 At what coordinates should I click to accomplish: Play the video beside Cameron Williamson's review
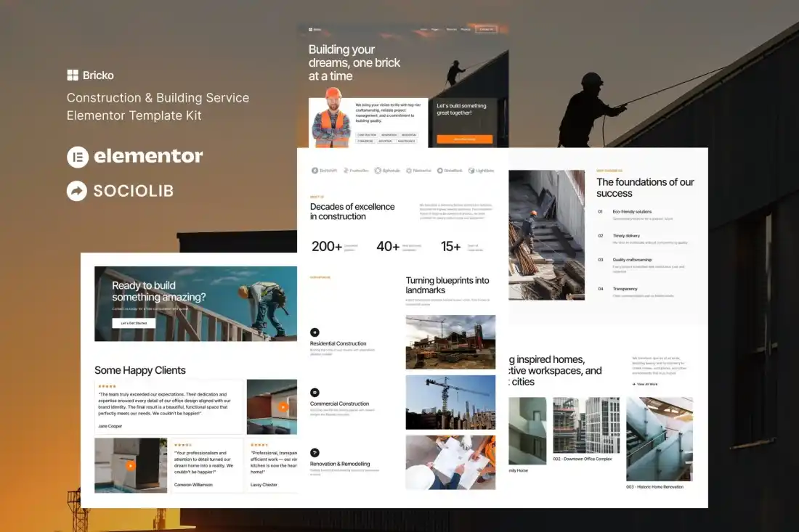coord(131,465)
